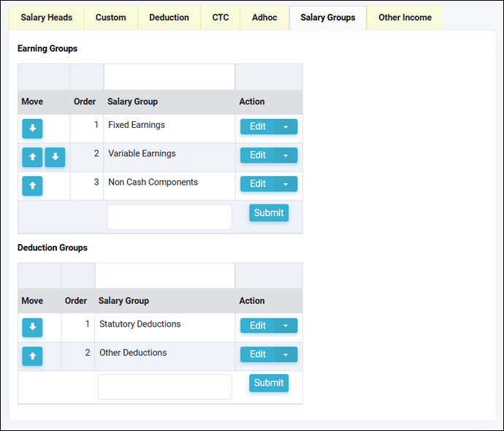Click the new earning group name field
This screenshot has height=431, width=504.
coord(169,217)
